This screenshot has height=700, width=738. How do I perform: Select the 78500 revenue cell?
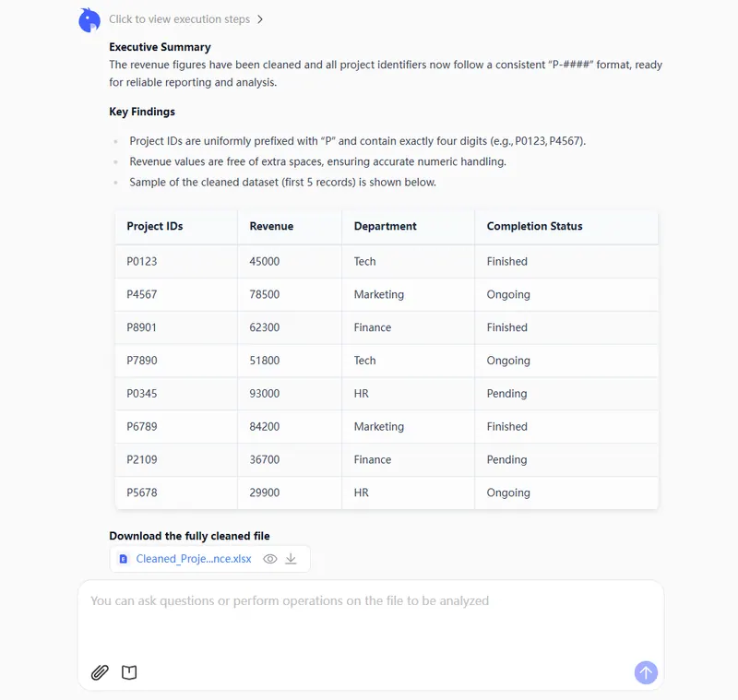coord(265,294)
